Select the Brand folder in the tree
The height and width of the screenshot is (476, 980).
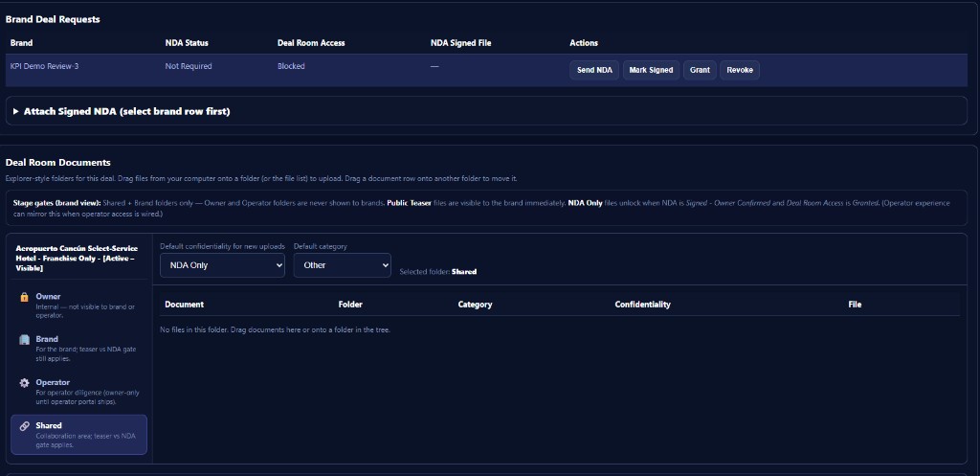coord(78,349)
